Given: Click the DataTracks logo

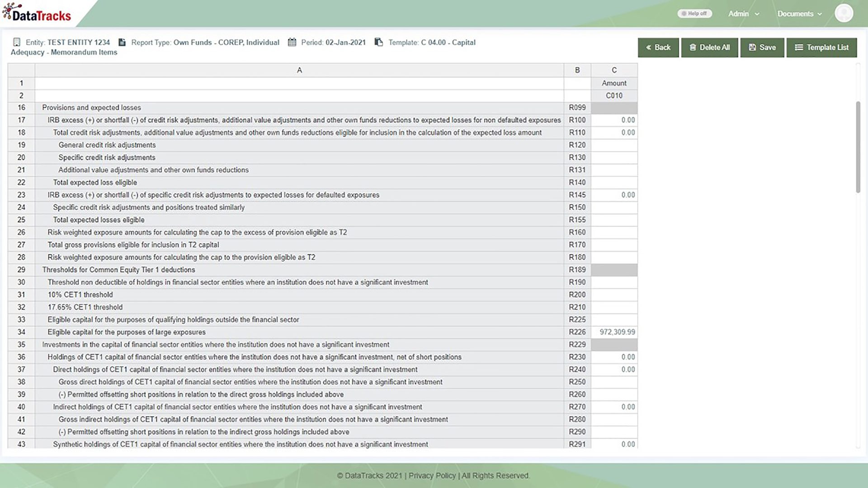Looking at the screenshot, I should (x=37, y=13).
